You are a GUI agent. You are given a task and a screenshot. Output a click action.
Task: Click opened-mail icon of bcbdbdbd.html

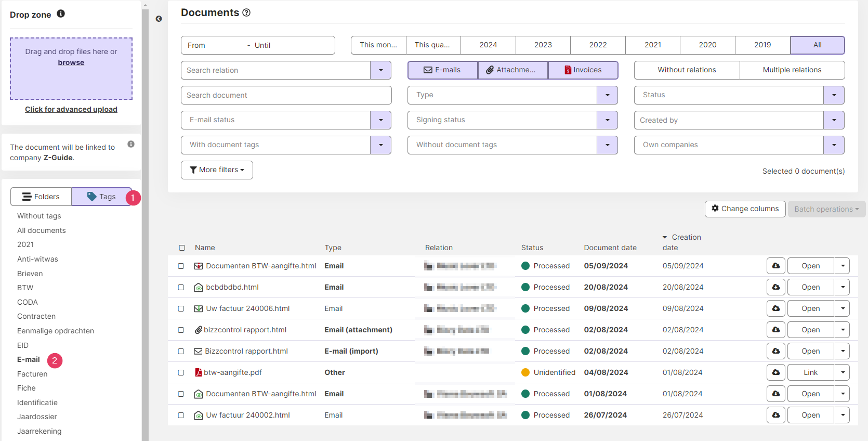198,287
